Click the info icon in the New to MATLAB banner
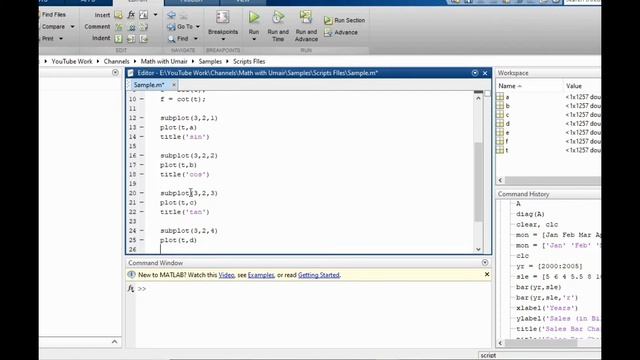Viewport: 640px width, 360px height. [x=131, y=275]
